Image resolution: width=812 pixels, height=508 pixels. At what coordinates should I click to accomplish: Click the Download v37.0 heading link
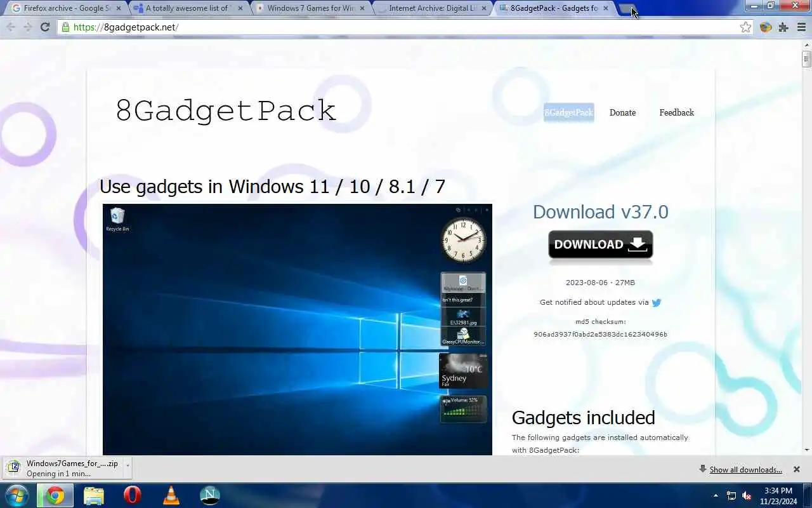point(600,211)
